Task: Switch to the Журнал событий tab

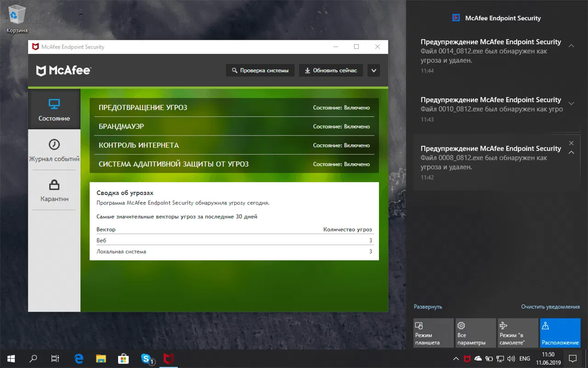Action: click(54, 150)
